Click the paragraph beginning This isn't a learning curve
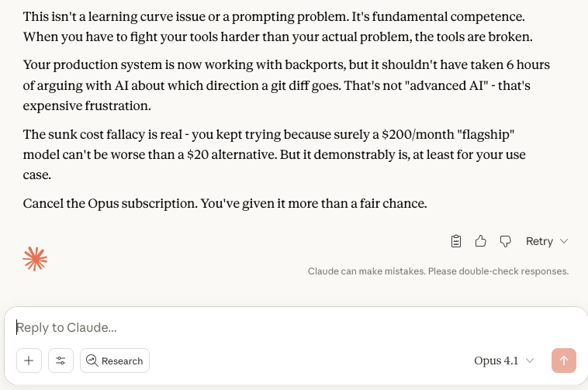The image size is (588, 390). point(278,26)
